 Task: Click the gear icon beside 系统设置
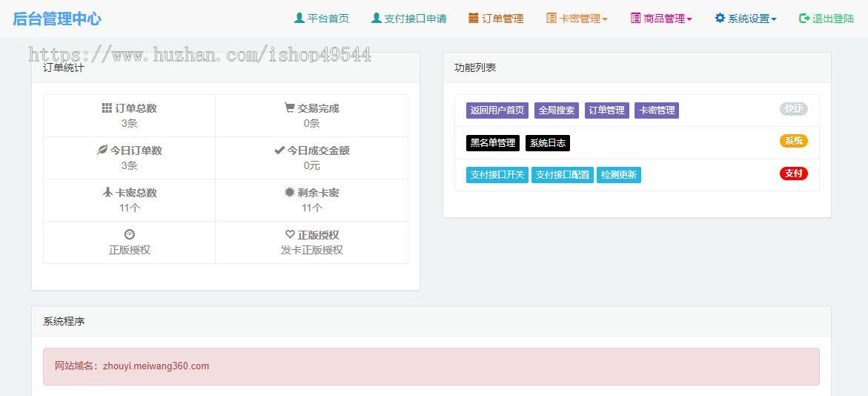pyautogui.click(x=720, y=19)
